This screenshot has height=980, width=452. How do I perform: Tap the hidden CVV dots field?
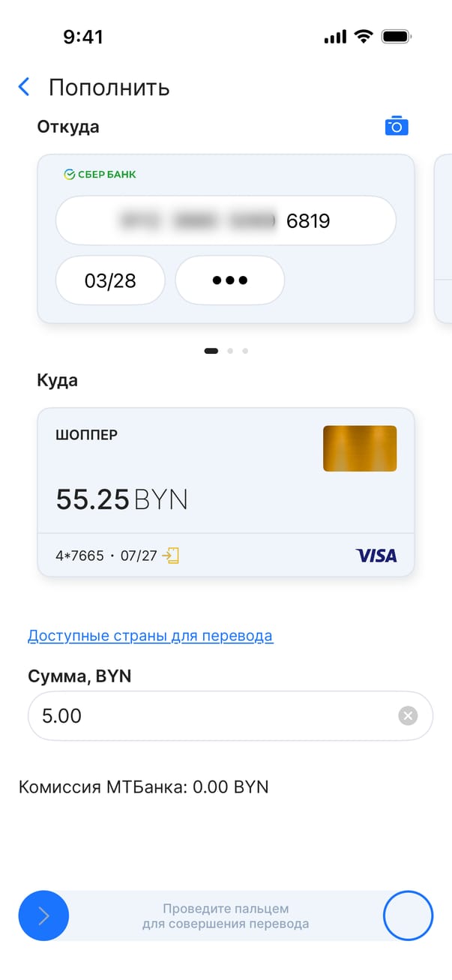(229, 280)
